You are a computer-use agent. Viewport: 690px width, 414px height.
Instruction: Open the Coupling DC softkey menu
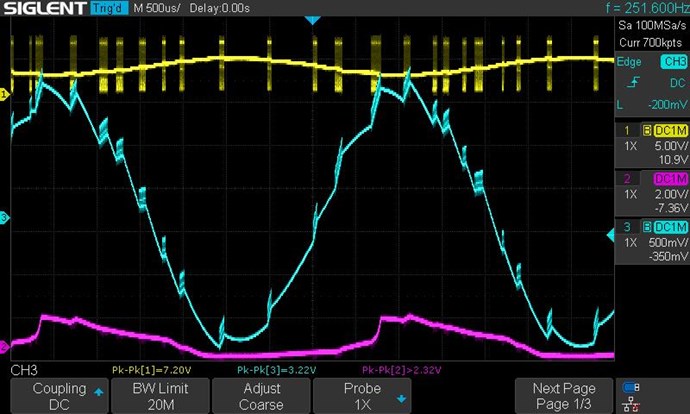pyautogui.click(x=59, y=396)
